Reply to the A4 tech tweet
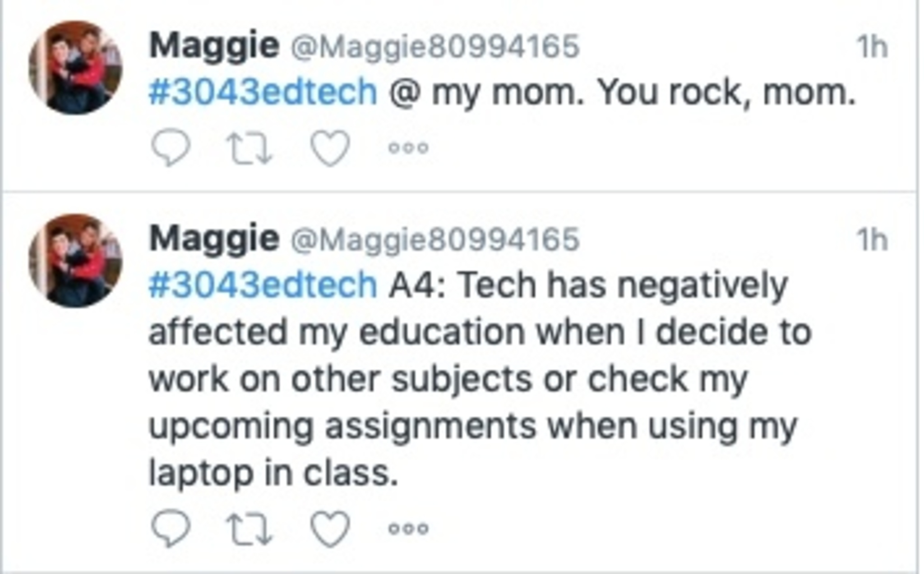 point(171,528)
